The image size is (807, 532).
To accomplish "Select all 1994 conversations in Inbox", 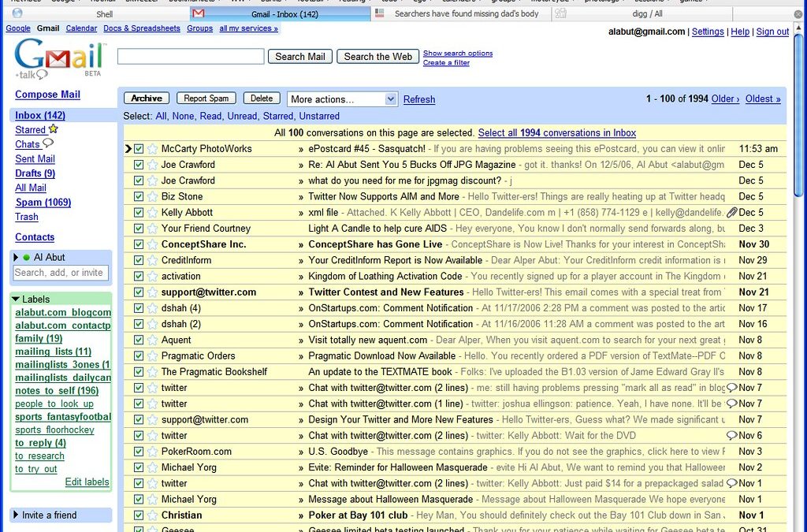I will click(x=557, y=133).
